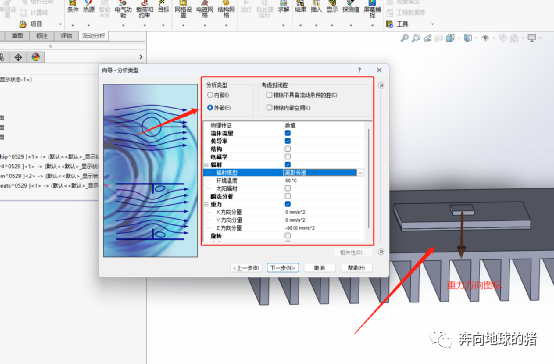Select the 内部 internal analysis radio button

pyautogui.click(x=210, y=95)
